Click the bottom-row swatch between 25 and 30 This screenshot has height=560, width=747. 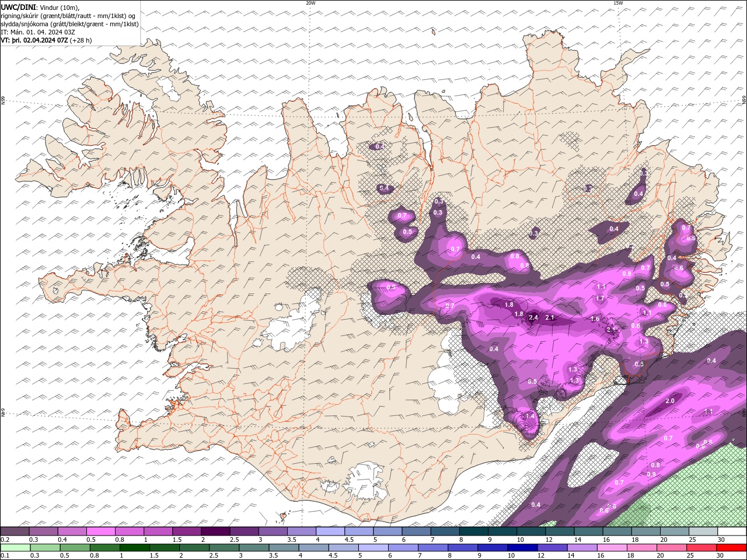701,548
